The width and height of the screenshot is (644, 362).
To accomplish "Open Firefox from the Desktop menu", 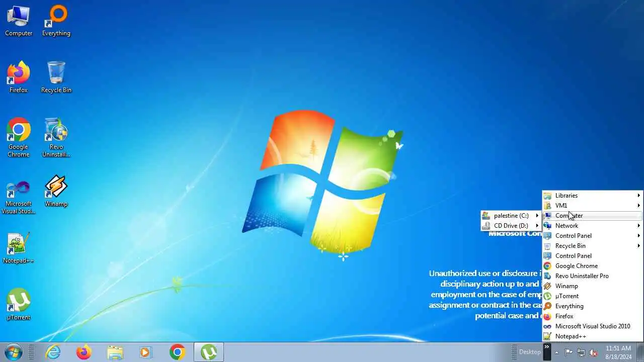I will (593, 316).
